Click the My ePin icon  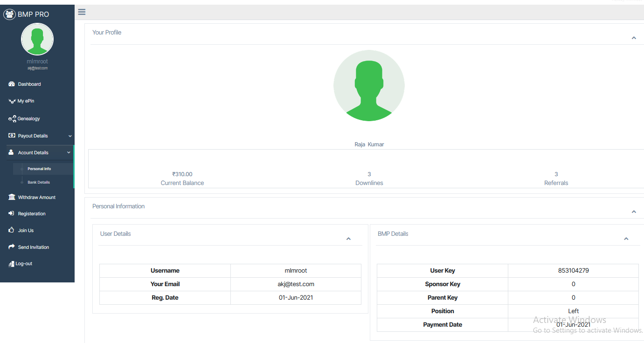(x=12, y=101)
